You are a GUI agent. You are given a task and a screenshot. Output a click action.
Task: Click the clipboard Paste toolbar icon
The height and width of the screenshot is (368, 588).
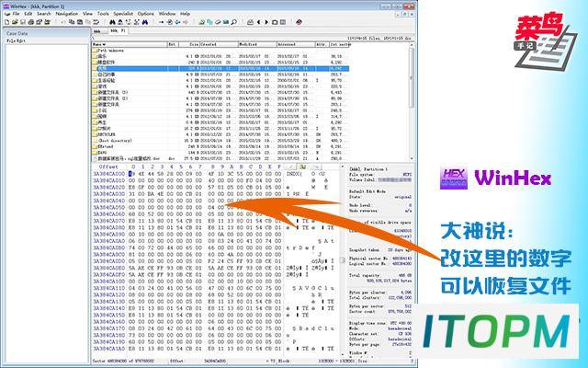80,22
